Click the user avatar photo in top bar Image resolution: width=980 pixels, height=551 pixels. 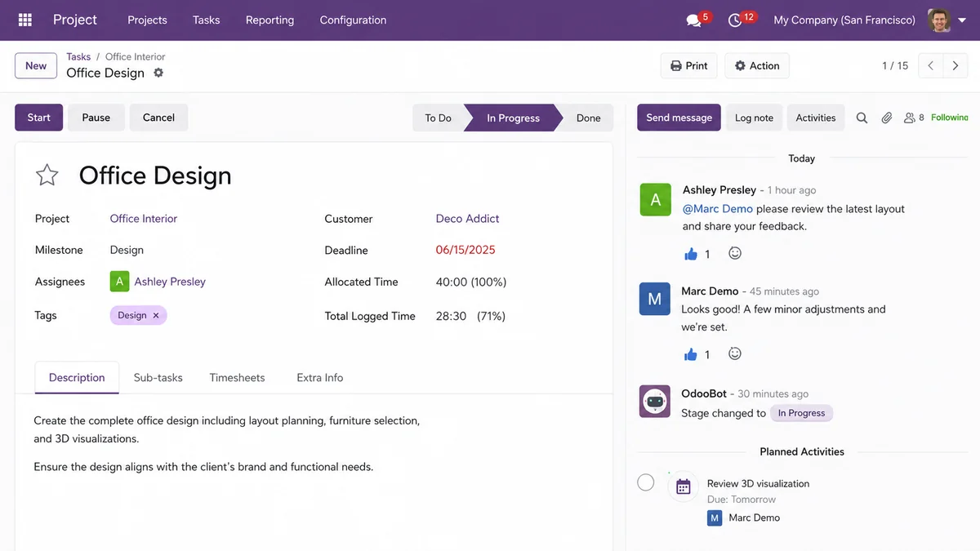pos(939,20)
